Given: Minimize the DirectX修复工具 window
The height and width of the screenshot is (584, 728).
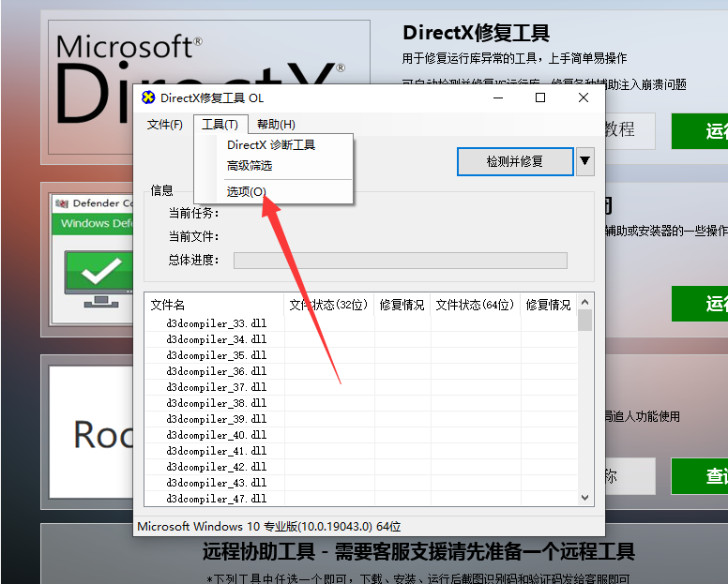Looking at the screenshot, I should tap(496, 97).
